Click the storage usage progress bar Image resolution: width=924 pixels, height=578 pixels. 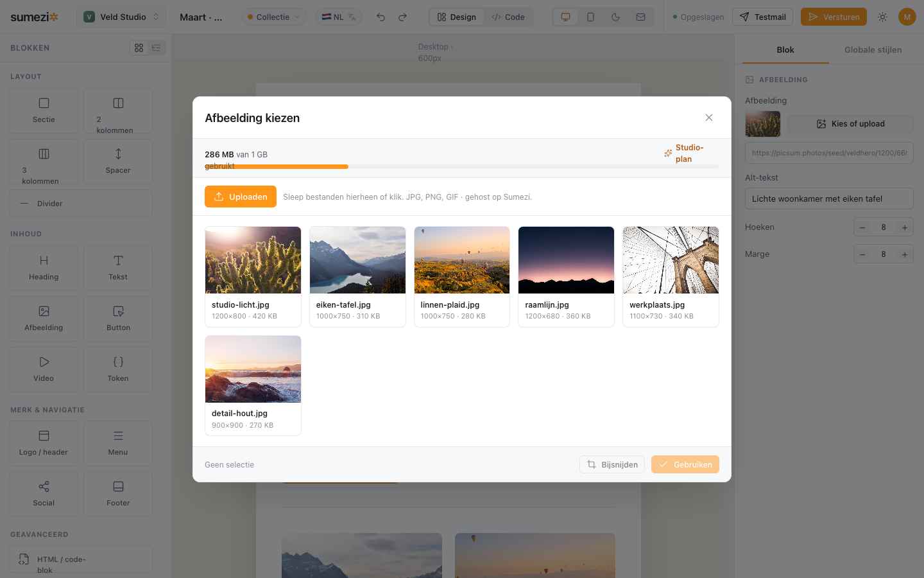click(x=462, y=166)
